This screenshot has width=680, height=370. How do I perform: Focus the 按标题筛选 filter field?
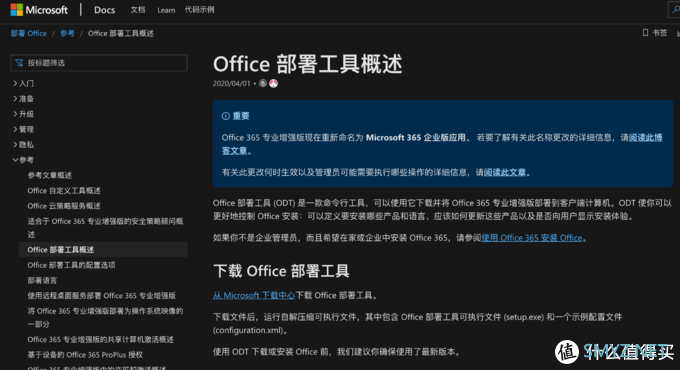[x=99, y=63]
